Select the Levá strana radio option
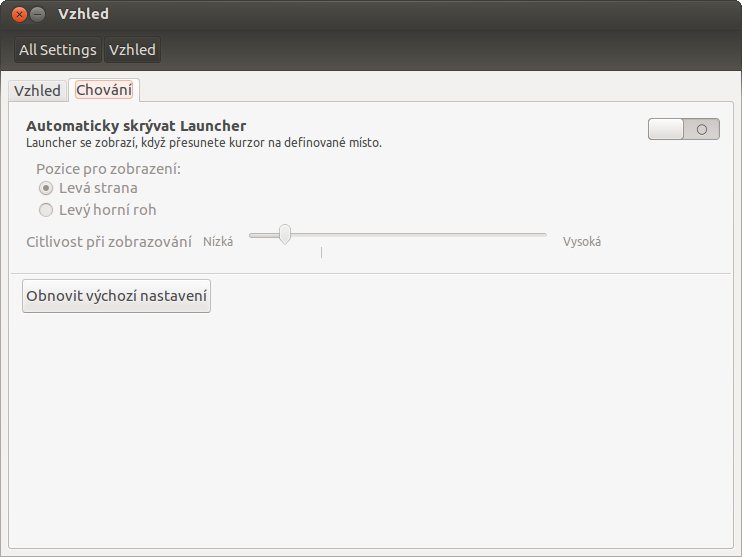The height and width of the screenshot is (557, 742). coord(88,188)
